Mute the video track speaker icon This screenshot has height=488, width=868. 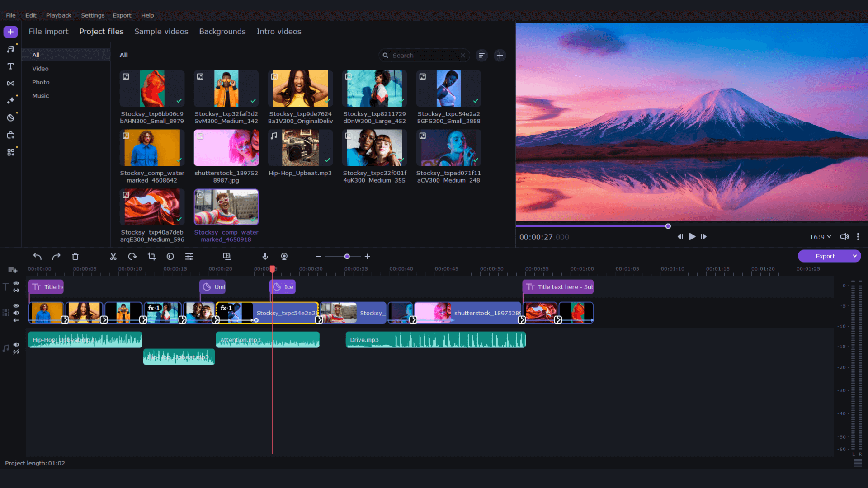click(16, 313)
